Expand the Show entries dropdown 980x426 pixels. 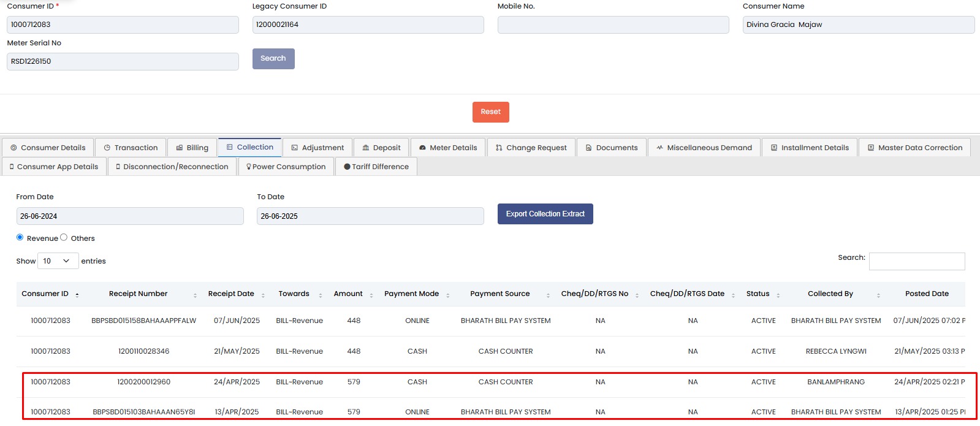pos(58,261)
